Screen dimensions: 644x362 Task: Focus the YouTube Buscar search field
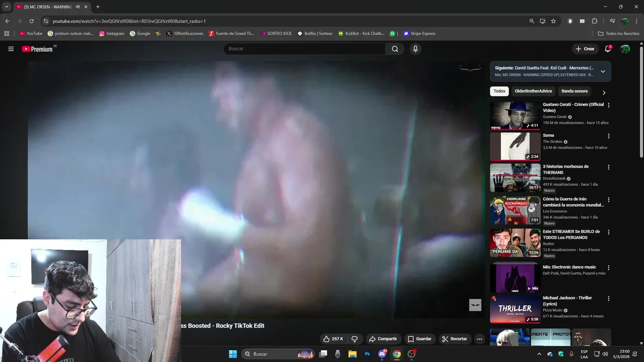pyautogui.click(x=305, y=49)
